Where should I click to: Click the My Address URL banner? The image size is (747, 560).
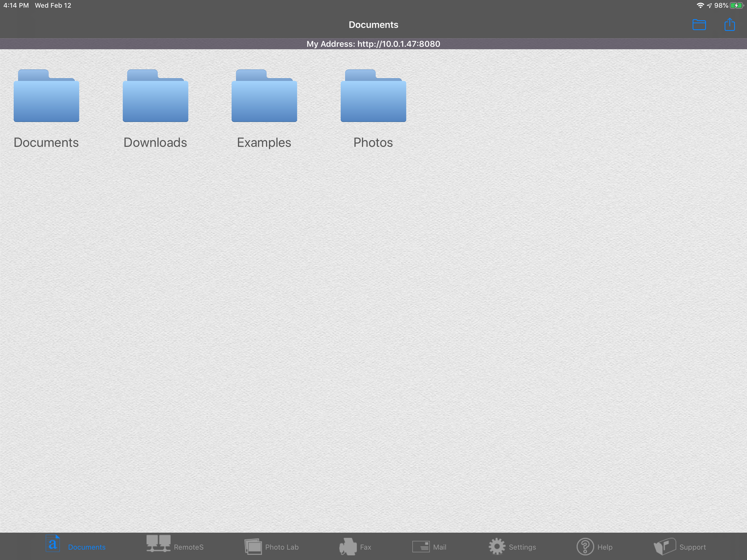pos(373,44)
